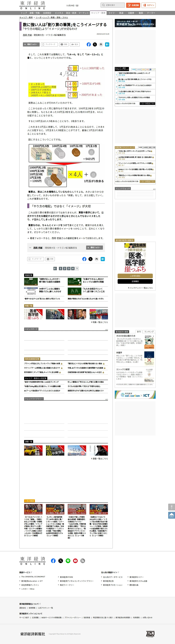This screenshot has height=644, width=175.
Task: Click top 著者フォロー button
Action: click(x=31, y=44)
